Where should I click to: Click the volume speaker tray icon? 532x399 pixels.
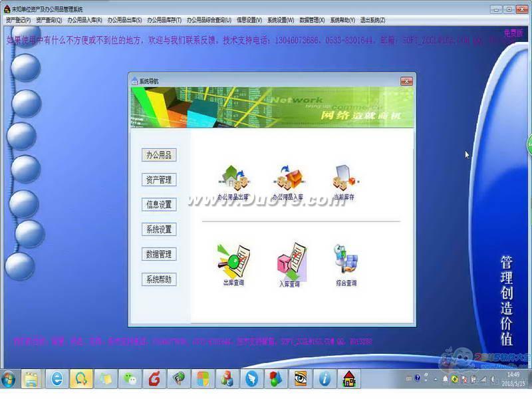[493, 379]
